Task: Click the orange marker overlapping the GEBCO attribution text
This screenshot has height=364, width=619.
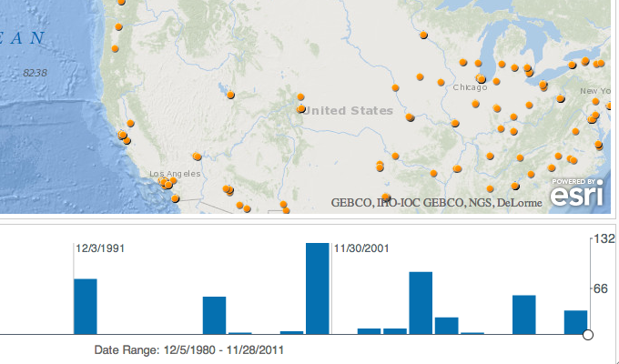Action: click(x=386, y=197)
